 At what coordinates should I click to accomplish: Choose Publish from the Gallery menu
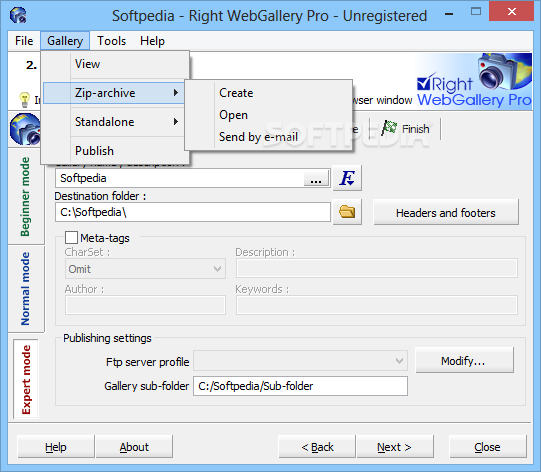pos(116,151)
